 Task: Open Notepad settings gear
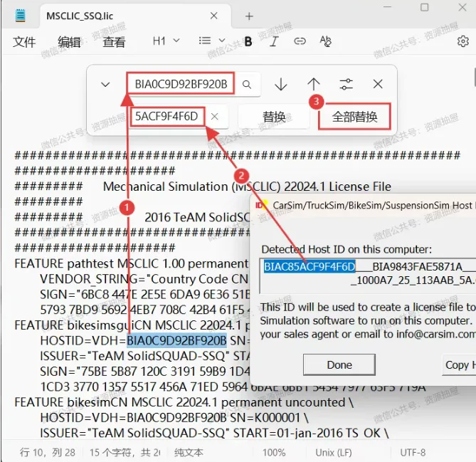[463, 41]
